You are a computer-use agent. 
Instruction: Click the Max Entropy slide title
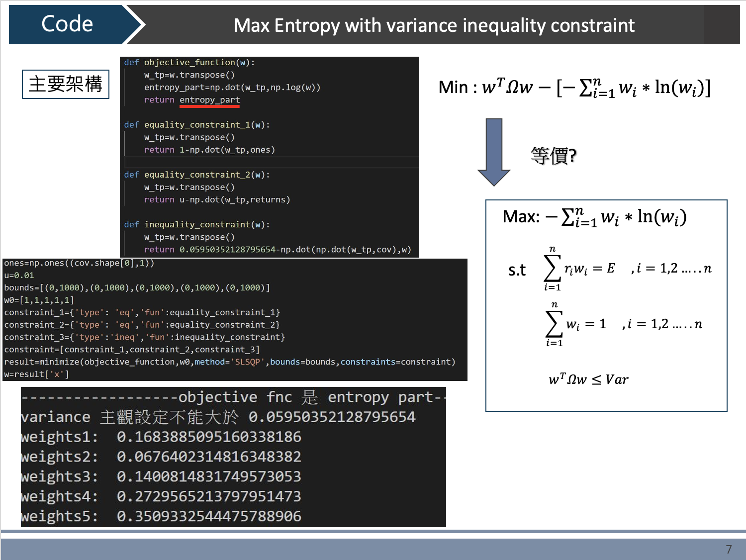point(435,26)
